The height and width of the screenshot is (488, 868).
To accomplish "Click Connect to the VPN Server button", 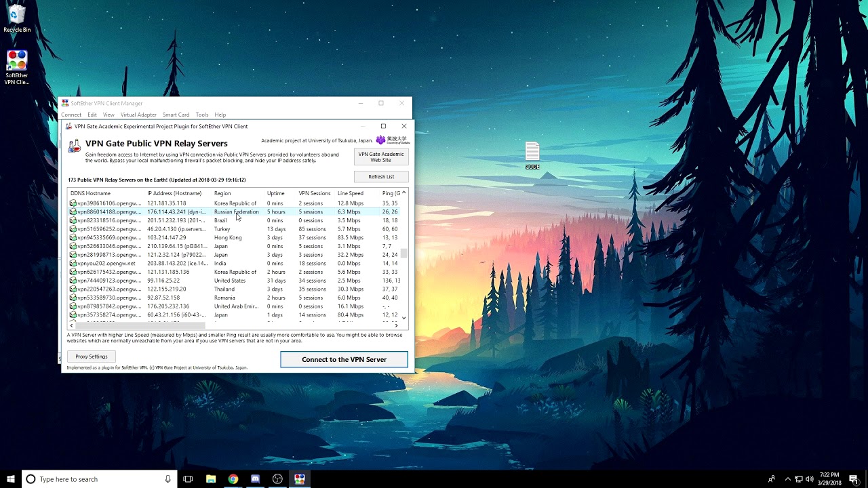I will pos(344,360).
